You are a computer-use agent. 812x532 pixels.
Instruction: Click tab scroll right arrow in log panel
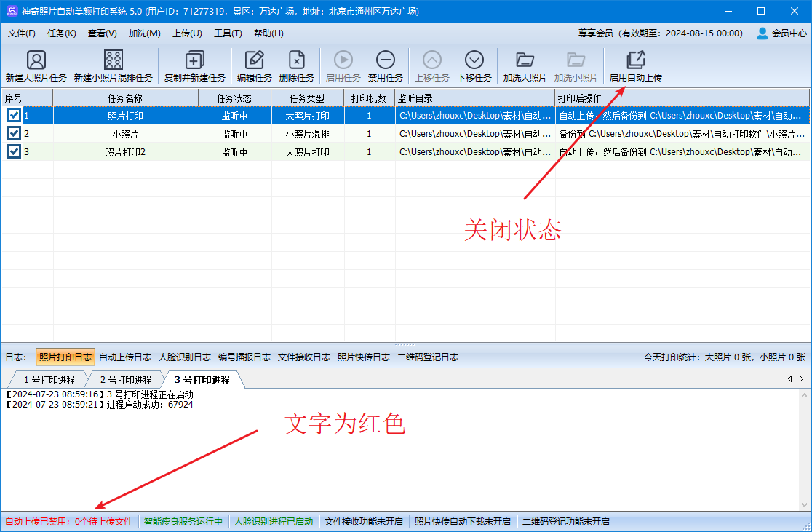coord(801,379)
